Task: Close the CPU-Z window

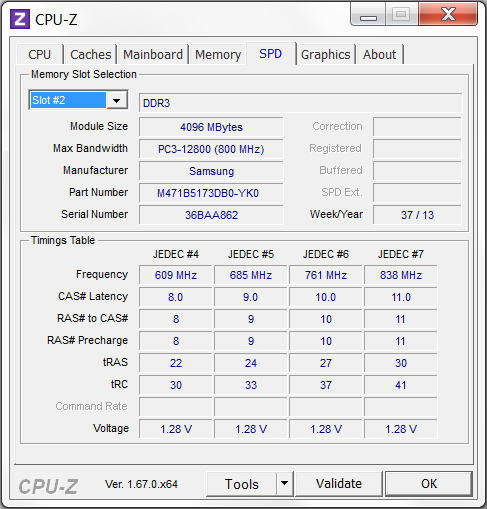Action: [448, 14]
